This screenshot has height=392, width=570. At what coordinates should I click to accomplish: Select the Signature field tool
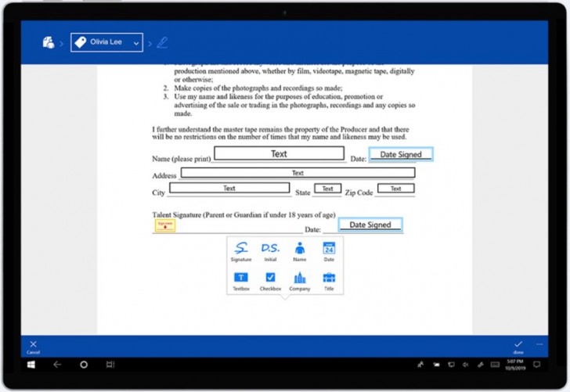(241, 251)
